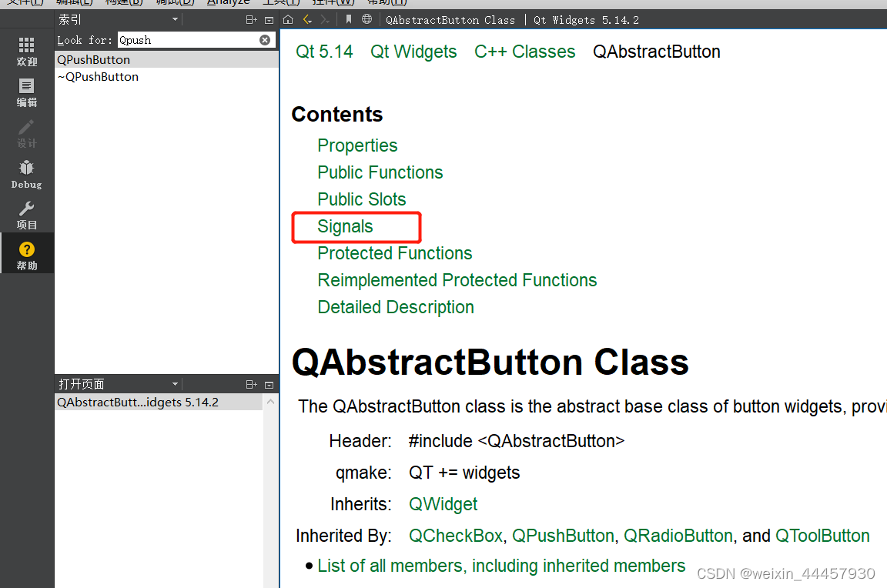Open the Welcome mode in sidebar
Image resolution: width=887 pixels, height=588 pixels.
(27, 51)
